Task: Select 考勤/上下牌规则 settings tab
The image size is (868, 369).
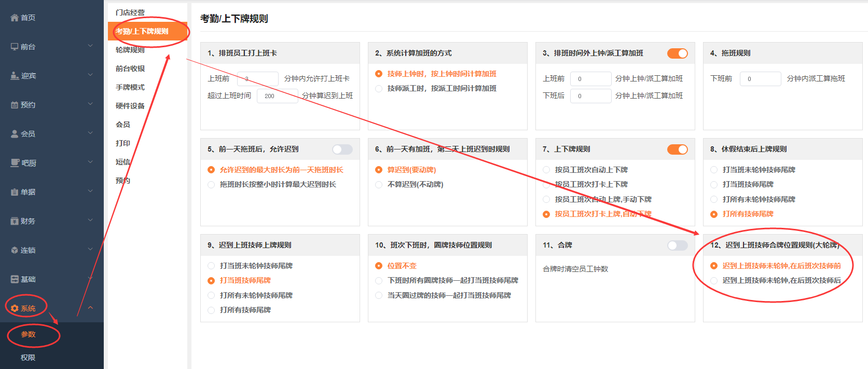Action: point(147,31)
